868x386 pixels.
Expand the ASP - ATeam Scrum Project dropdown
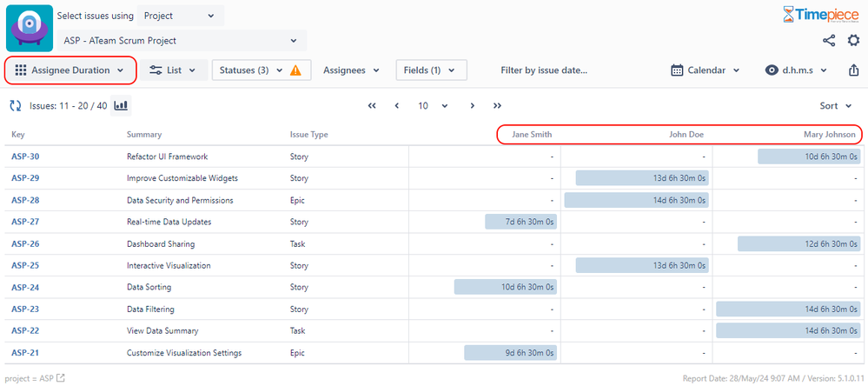point(182,41)
